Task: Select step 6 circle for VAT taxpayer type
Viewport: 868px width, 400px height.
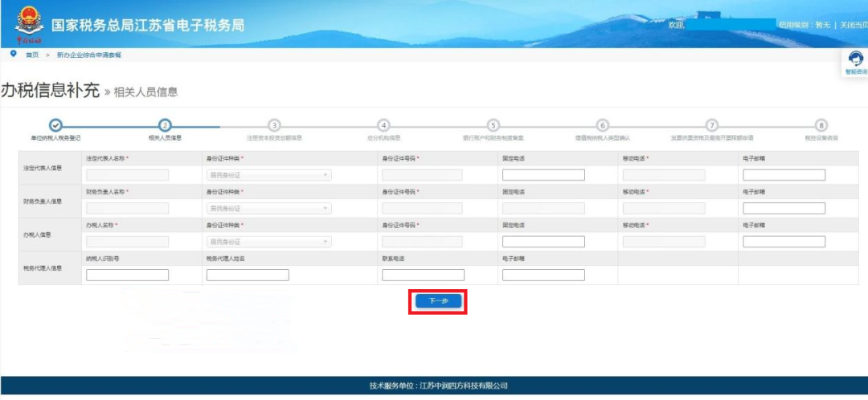Action: (x=602, y=124)
